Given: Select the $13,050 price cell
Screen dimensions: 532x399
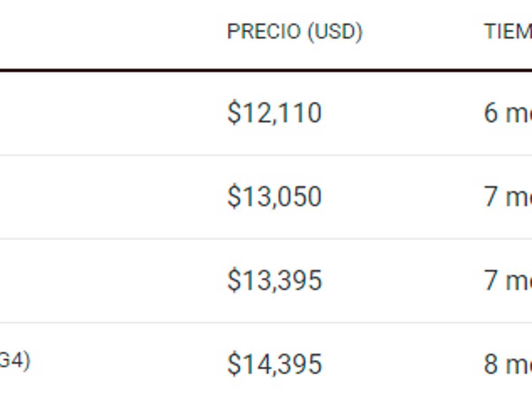Looking at the screenshot, I should point(274,196).
